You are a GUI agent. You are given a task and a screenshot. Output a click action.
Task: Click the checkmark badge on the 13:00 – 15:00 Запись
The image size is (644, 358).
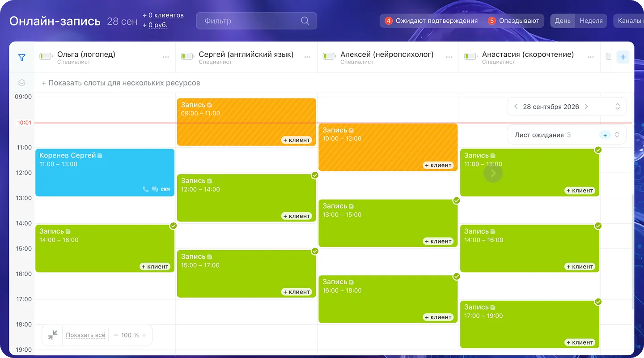click(456, 200)
